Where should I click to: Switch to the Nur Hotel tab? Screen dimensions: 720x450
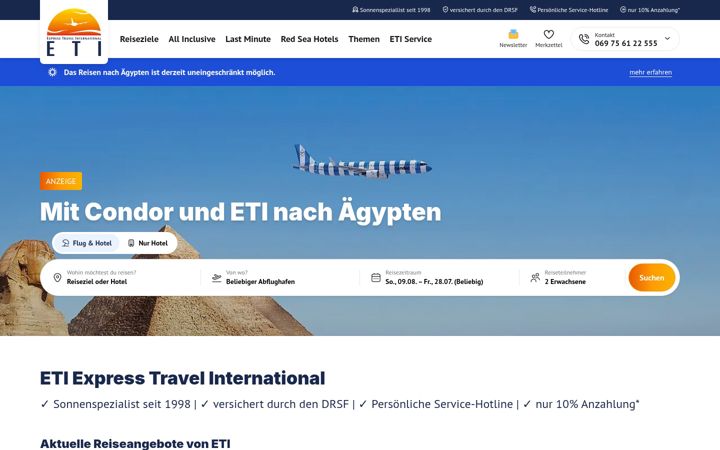tap(148, 243)
